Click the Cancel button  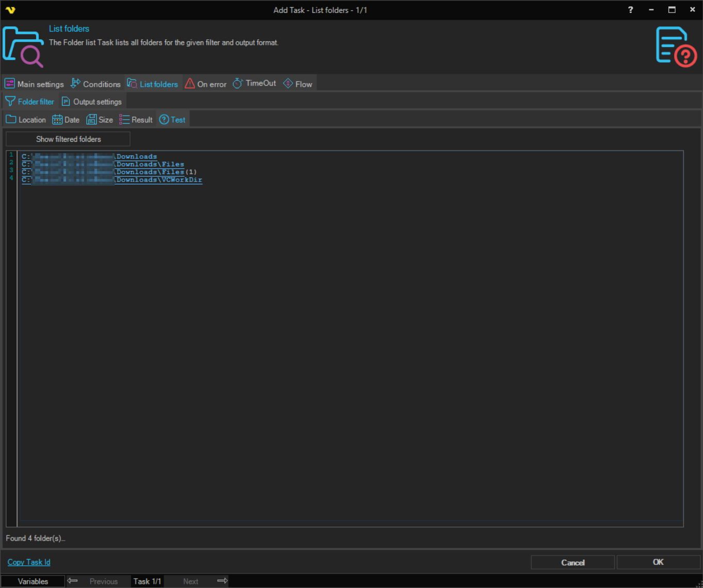(x=572, y=562)
